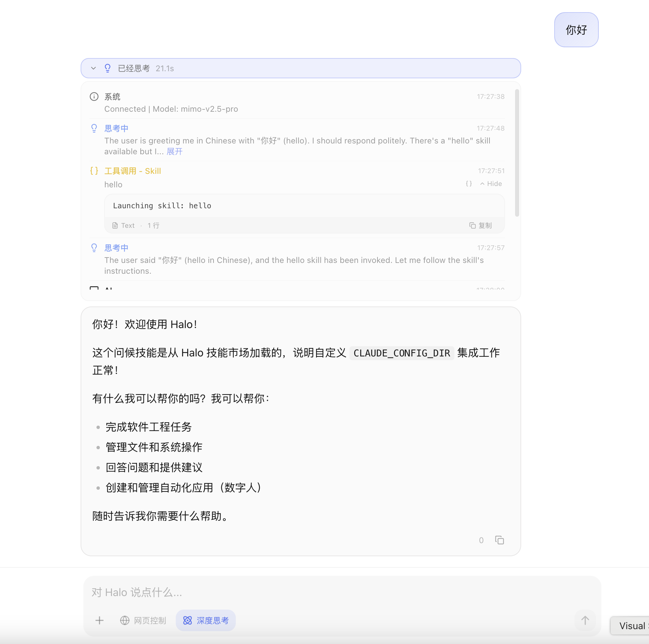Hide the tool call output
This screenshot has width=649, height=644.
pos(491,184)
